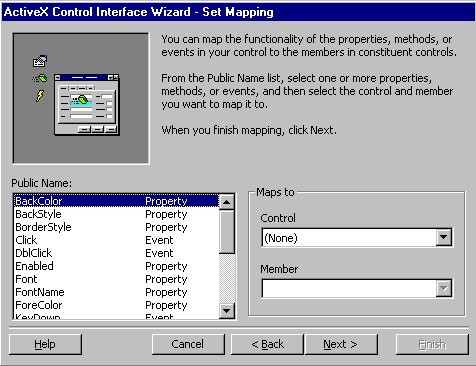Viewport: 476px width, 366px height.
Task: Select BackStyle property in the list
Action: click(116, 214)
